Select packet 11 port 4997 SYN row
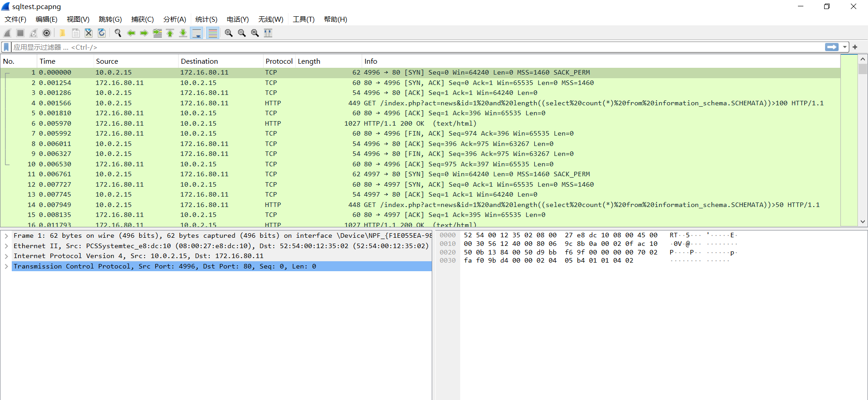The image size is (868, 400). (x=420, y=174)
